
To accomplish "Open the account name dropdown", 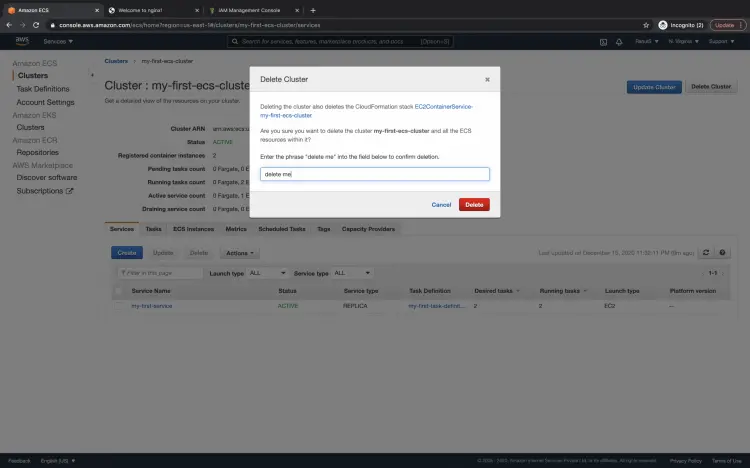I will [647, 42].
